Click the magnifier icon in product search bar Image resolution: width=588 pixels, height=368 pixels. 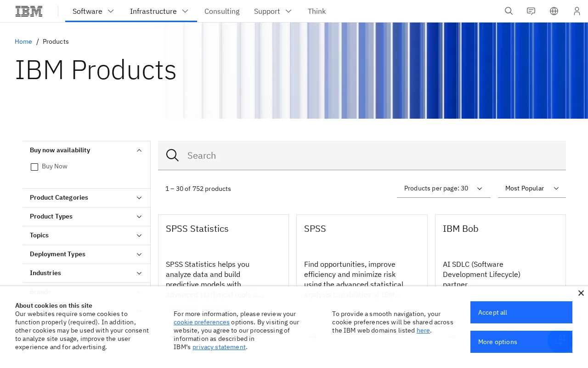[172, 155]
